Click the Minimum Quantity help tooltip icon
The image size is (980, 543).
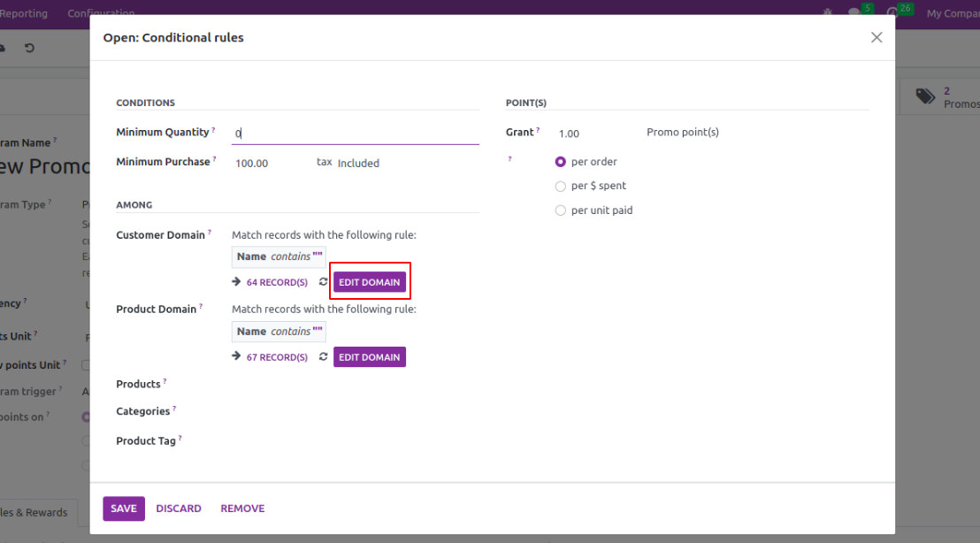click(214, 130)
